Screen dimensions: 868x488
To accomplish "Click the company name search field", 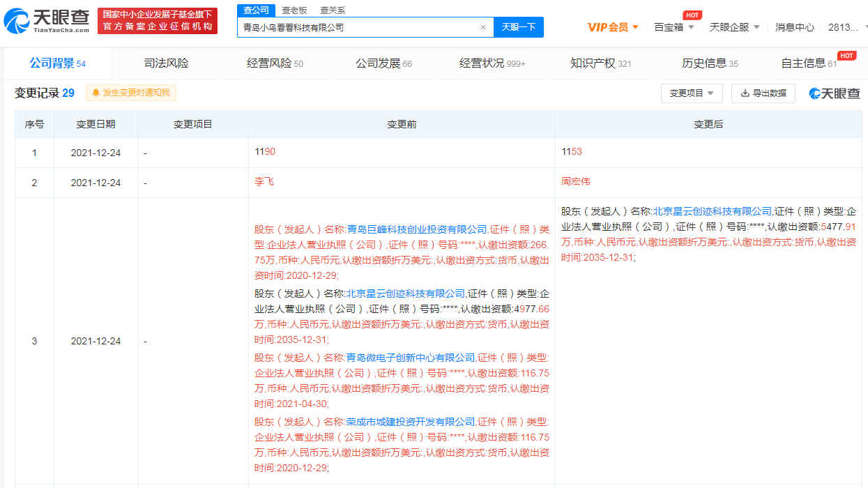I will [x=356, y=27].
